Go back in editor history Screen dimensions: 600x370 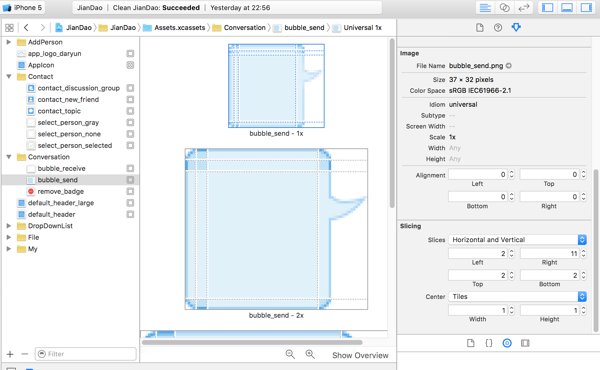(x=26, y=28)
